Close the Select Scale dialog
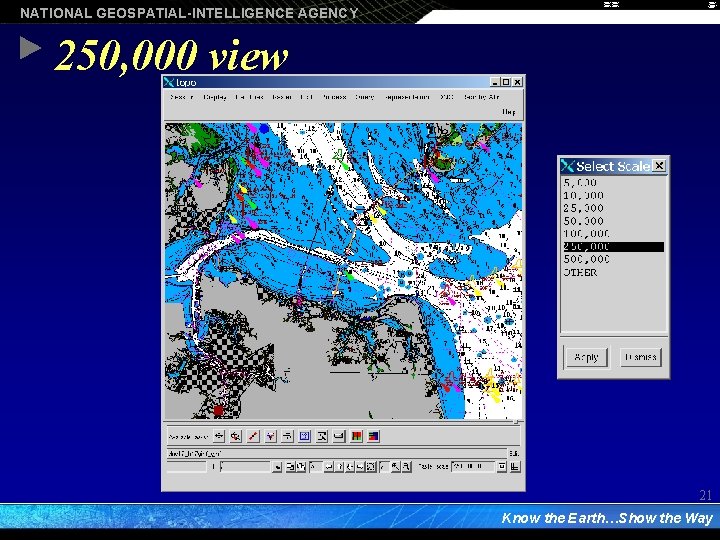The image size is (720, 540). coord(659,166)
